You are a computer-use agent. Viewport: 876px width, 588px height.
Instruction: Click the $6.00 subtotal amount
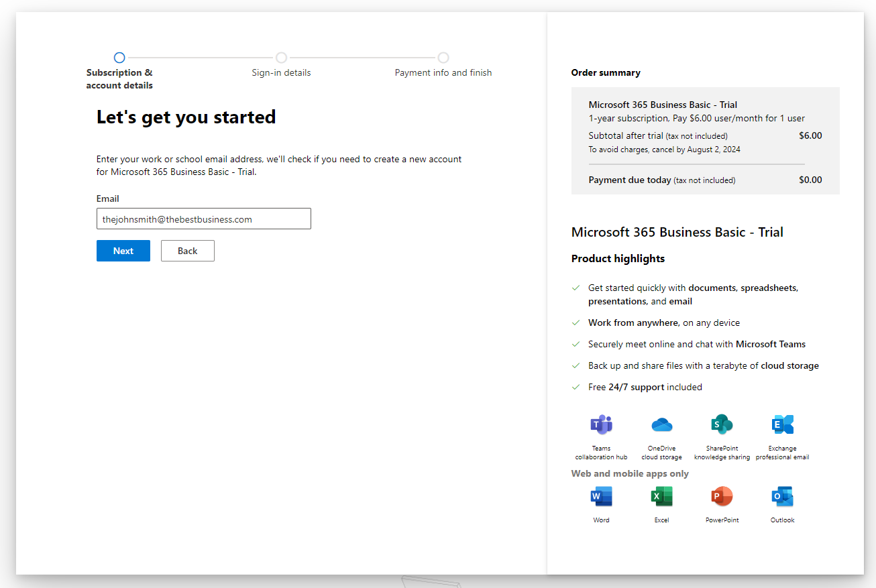pyautogui.click(x=810, y=135)
